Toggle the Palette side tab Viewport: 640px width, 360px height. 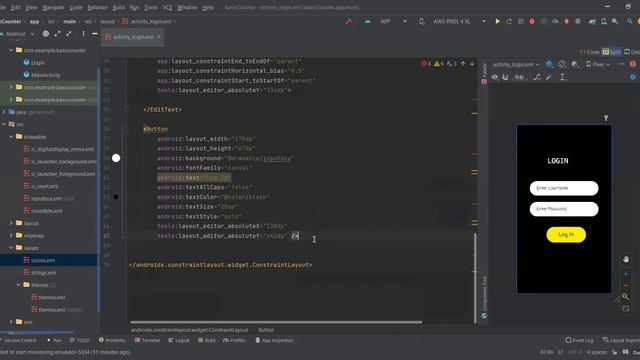[x=484, y=73]
